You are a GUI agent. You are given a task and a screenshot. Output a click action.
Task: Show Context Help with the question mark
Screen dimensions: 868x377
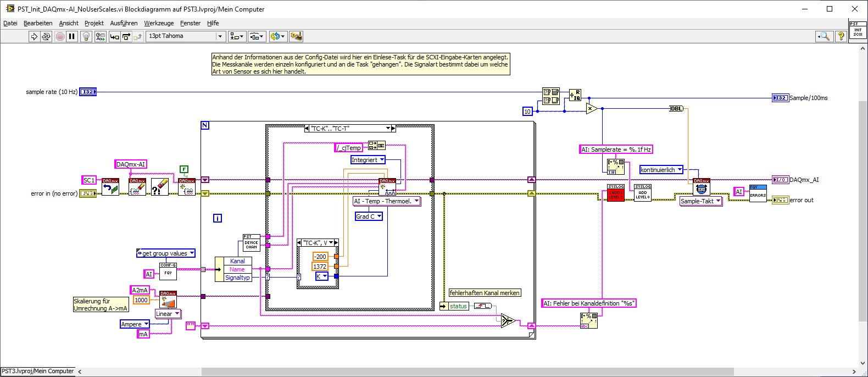[x=841, y=36]
